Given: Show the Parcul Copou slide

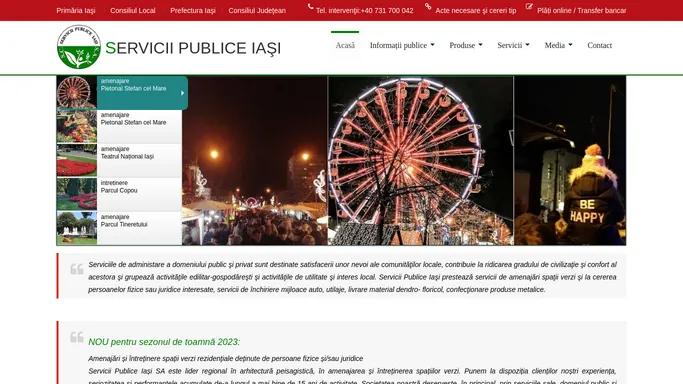Looking at the screenshot, I should [119, 194].
